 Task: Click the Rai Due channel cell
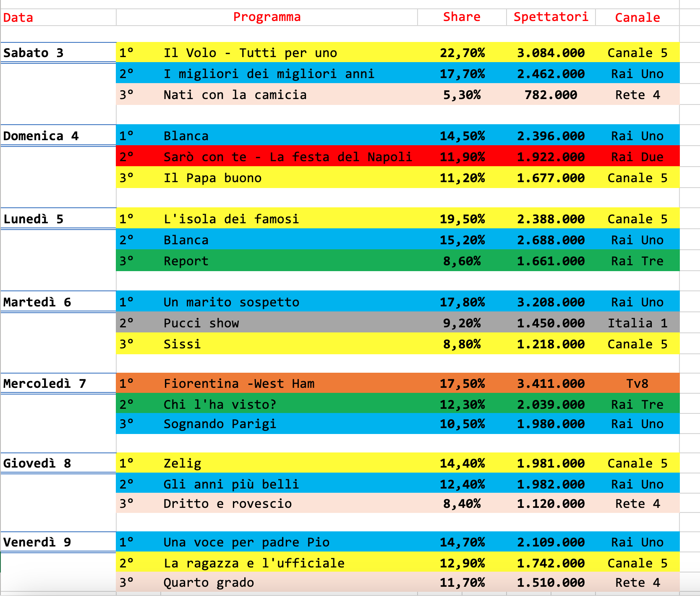coord(637,157)
